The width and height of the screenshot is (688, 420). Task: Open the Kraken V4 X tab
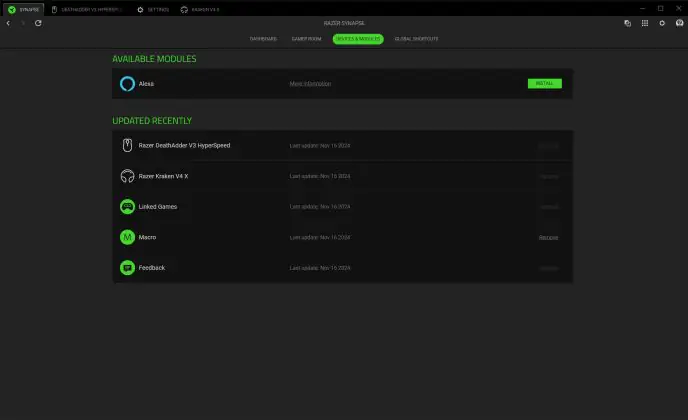click(200, 9)
